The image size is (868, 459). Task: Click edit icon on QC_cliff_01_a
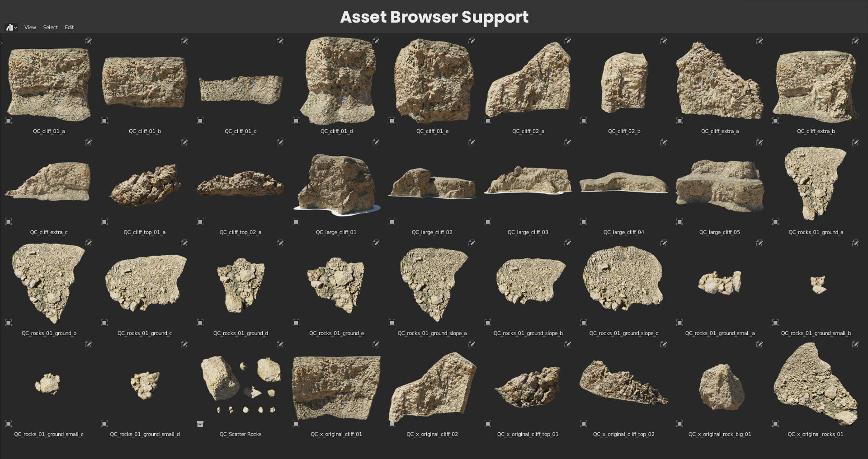(x=88, y=41)
